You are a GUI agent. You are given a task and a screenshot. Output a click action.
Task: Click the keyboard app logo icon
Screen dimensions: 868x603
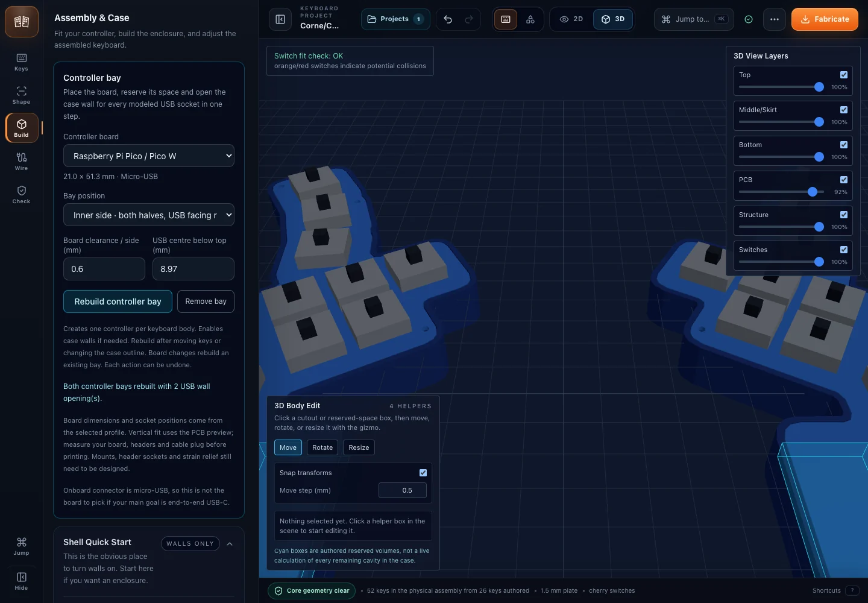coord(22,22)
